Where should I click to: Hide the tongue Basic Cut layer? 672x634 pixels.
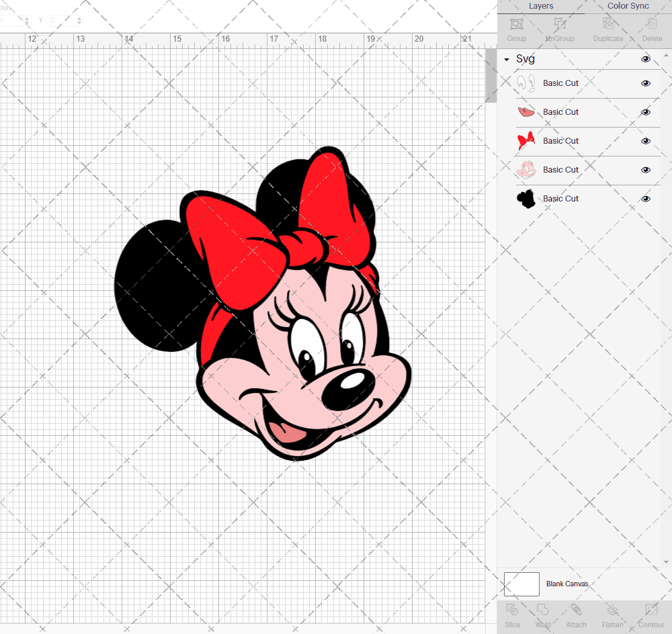click(645, 112)
